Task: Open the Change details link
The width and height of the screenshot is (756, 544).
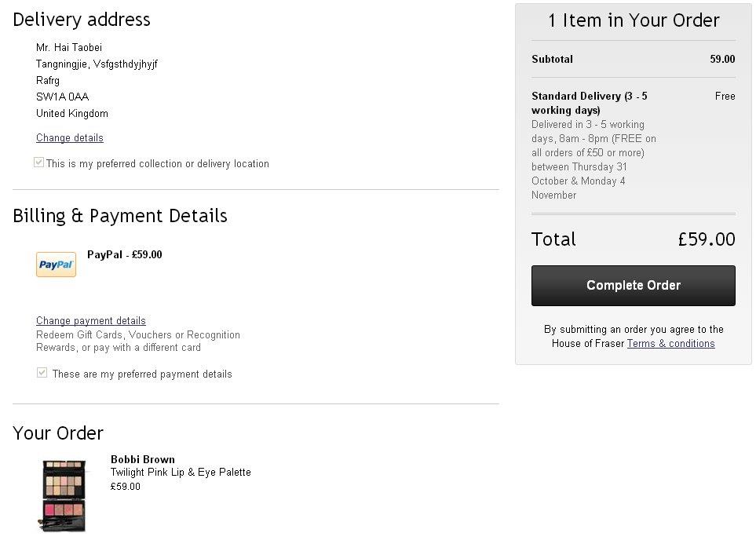Action: [69, 138]
